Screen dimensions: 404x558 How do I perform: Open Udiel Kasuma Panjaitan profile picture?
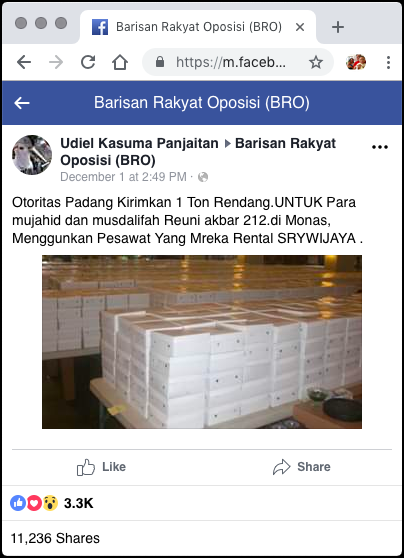[32, 155]
